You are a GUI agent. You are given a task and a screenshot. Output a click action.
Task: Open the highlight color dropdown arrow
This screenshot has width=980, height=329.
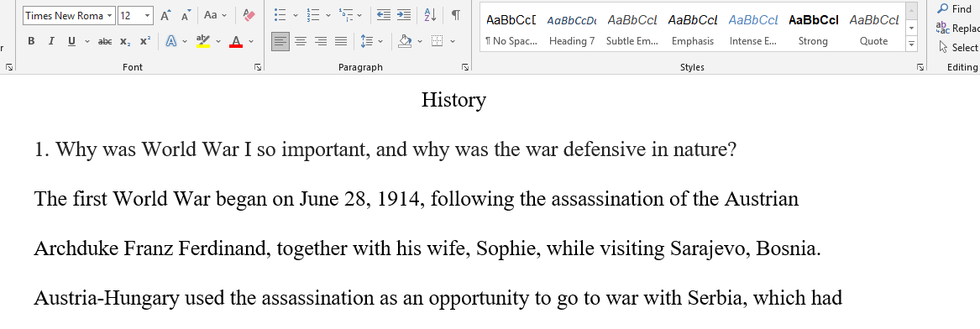218,41
